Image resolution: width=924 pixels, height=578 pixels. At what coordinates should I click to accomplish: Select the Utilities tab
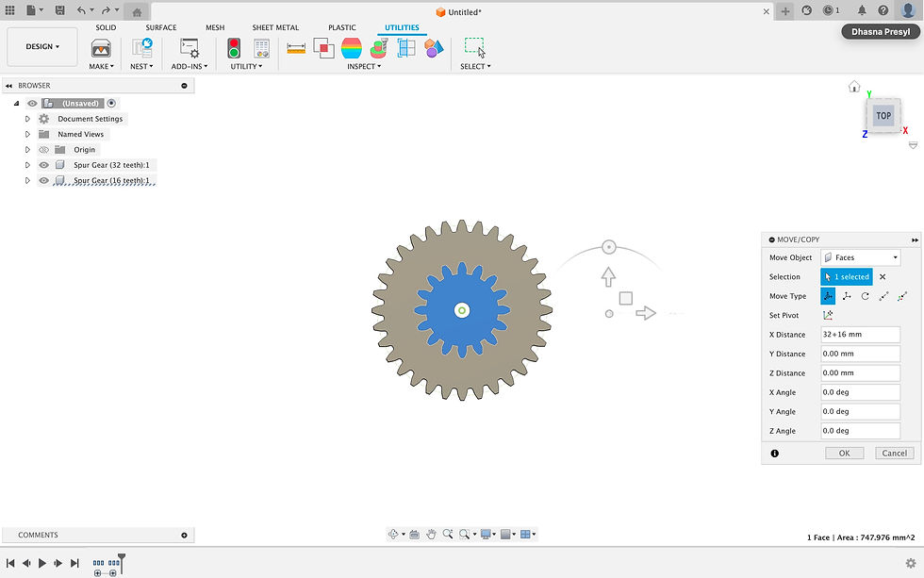pyautogui.click(x=402, y=27)
